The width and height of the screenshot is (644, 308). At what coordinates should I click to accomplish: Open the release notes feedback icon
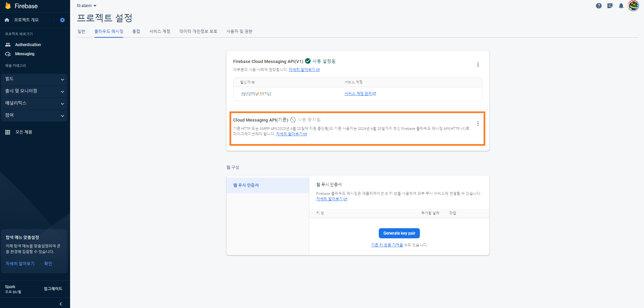(610, 6)
